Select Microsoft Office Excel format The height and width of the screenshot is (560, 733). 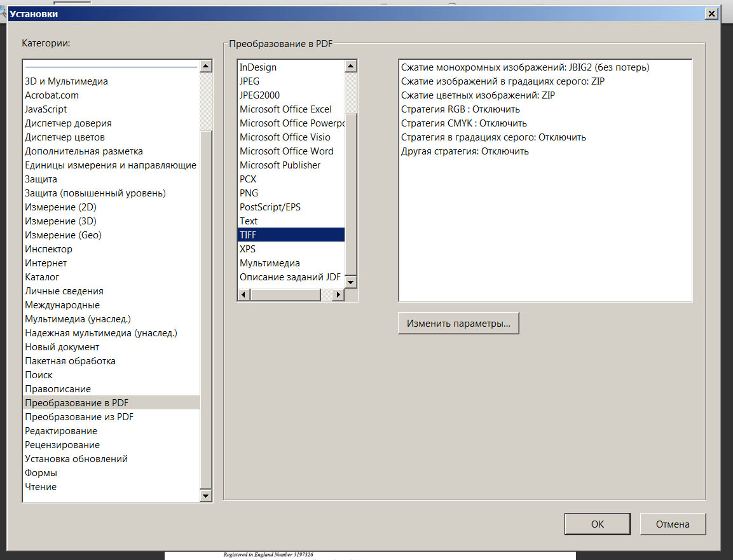tap(291, 109)
